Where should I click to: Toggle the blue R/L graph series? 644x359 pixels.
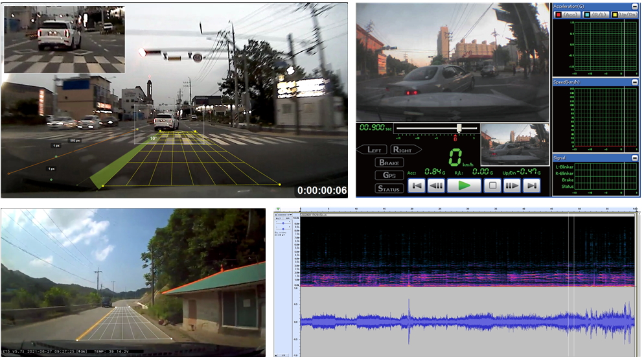pos(595,14)
